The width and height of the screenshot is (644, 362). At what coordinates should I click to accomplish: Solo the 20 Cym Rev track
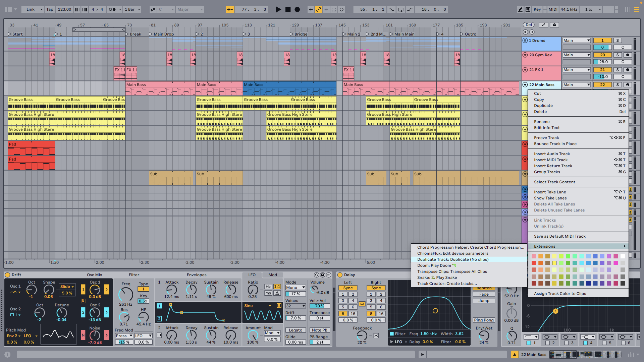618,55
